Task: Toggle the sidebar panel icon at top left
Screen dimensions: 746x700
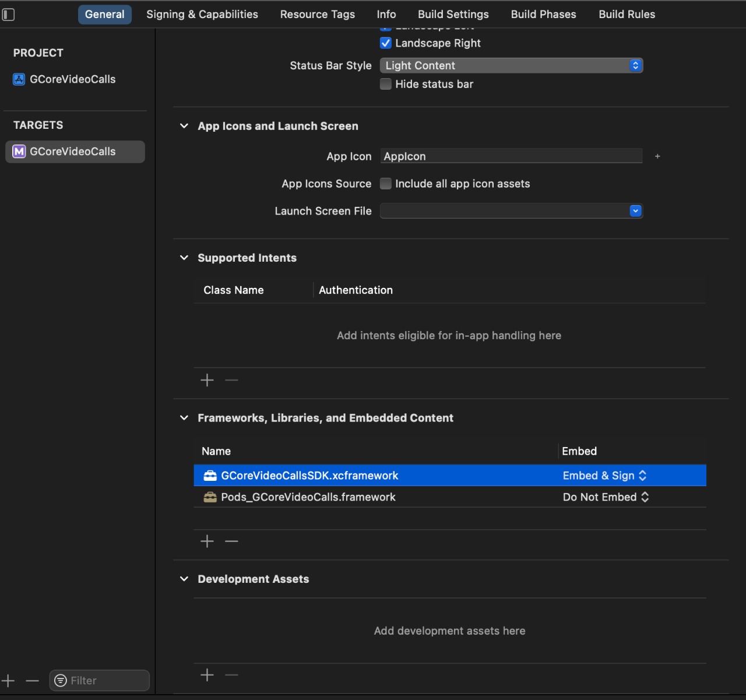Action: point(8,15)
